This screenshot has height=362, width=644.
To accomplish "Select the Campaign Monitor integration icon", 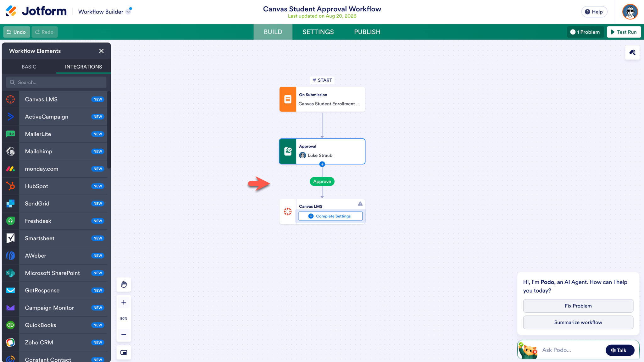I will (11, 308).
